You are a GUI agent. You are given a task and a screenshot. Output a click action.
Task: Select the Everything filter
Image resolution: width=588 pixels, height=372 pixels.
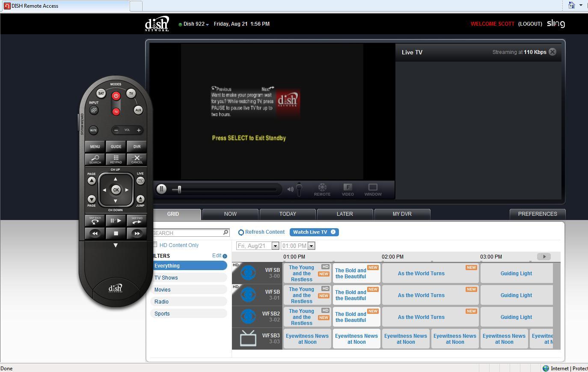click(189, 266)
